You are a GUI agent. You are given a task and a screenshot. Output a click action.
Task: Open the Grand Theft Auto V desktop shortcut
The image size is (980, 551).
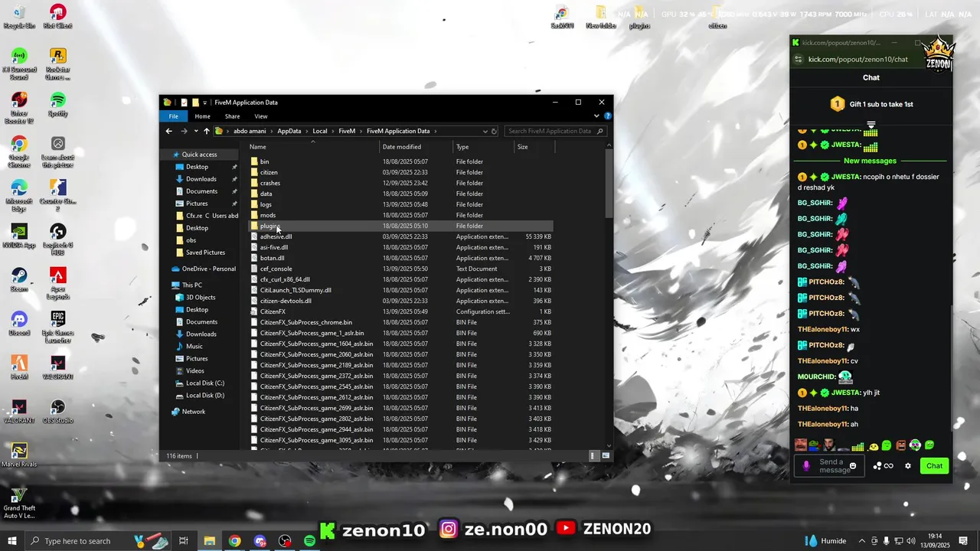[x=19, y=504]
